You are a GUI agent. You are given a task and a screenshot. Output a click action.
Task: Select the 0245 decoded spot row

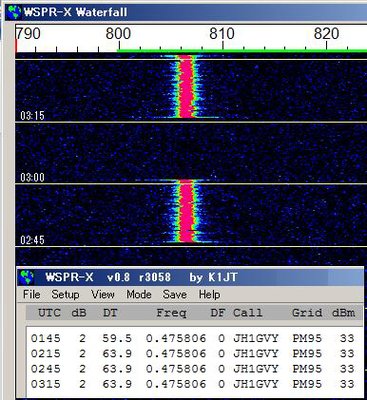[x=193, y=369]
